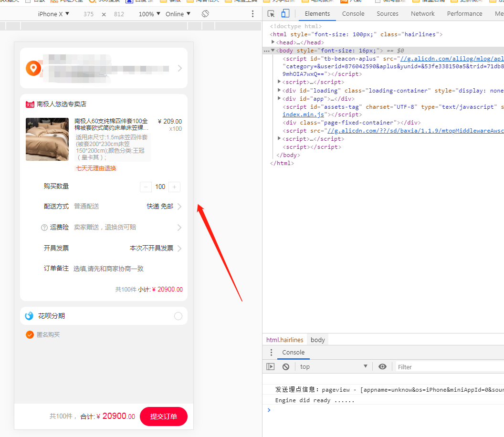Screen dimensions: 504x437
Task: Switch to the Elements tab
Action: point(317,14)
